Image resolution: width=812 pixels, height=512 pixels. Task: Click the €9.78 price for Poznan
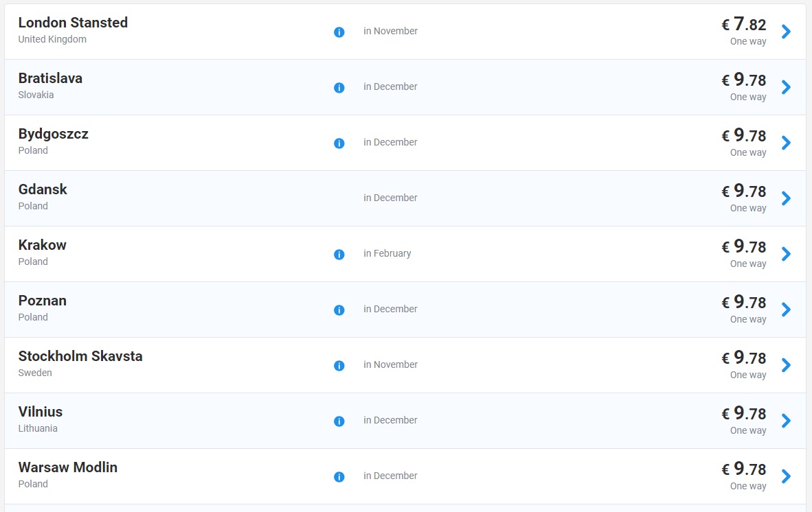tap(744, 303)
